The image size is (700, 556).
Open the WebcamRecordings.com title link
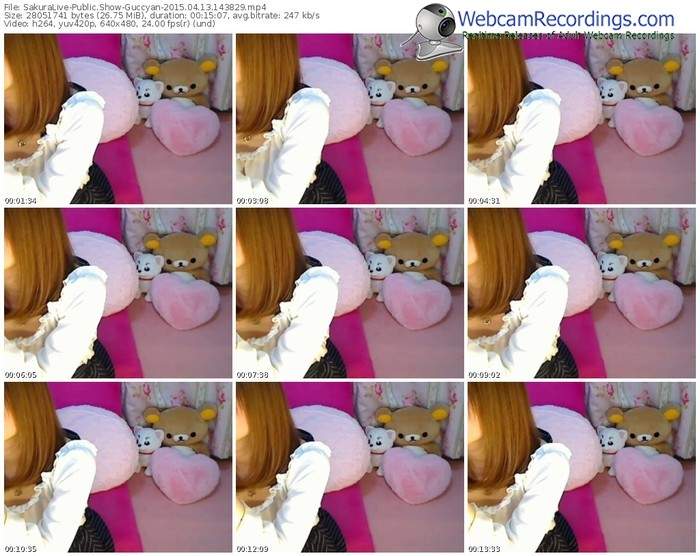pos(567,19)
